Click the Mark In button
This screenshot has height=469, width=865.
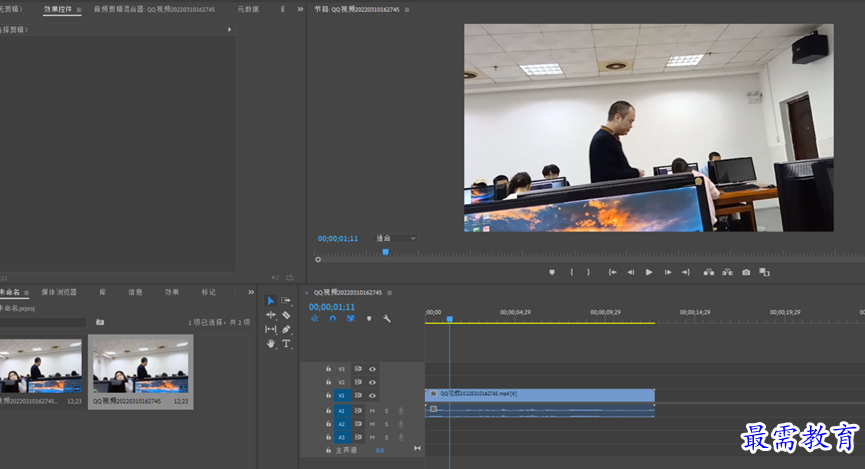point(572,272)
